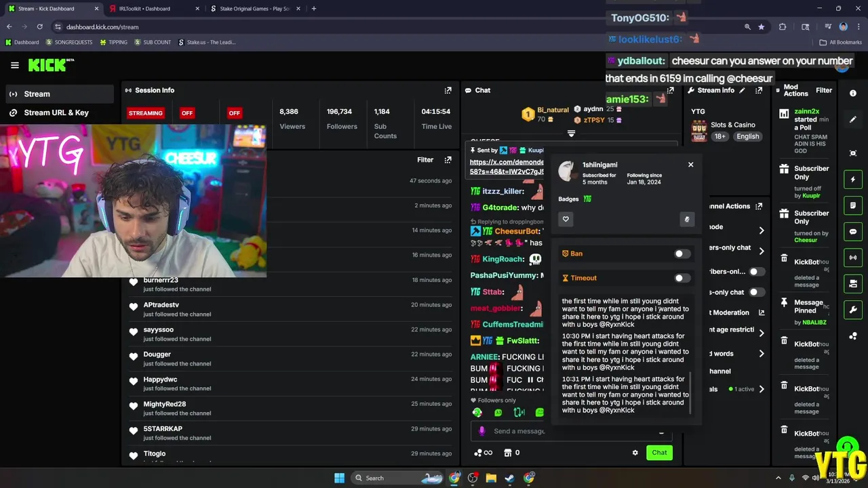Screen dimensions: 868x488
Task: Collapse the chat leaderboard arrow
Action: pos(571,134)
